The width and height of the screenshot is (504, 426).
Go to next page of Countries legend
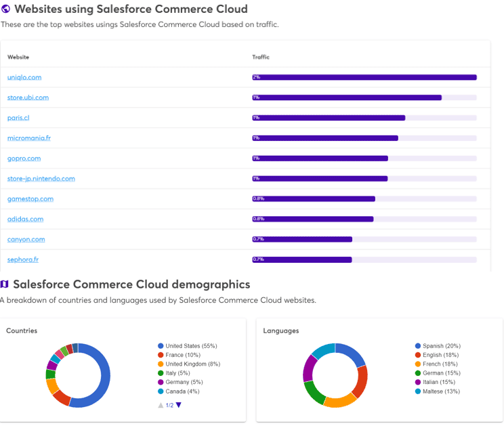click(179, 405)
